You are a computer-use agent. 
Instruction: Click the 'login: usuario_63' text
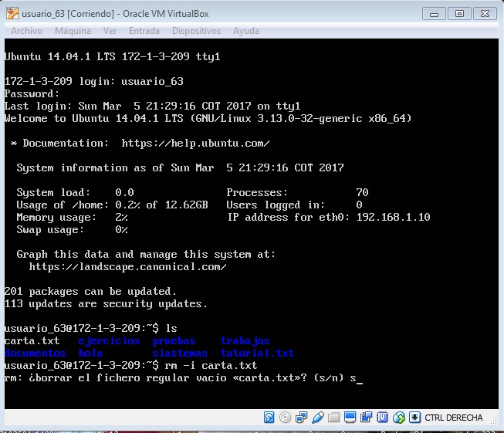(x=131, y=81)
